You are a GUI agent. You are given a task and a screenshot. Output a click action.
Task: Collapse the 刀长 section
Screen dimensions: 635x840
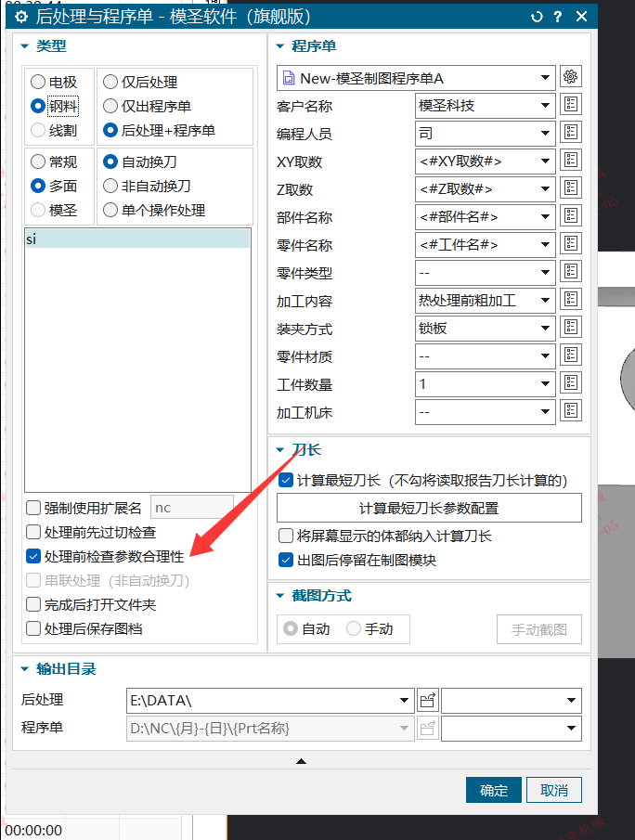(279, 450)
